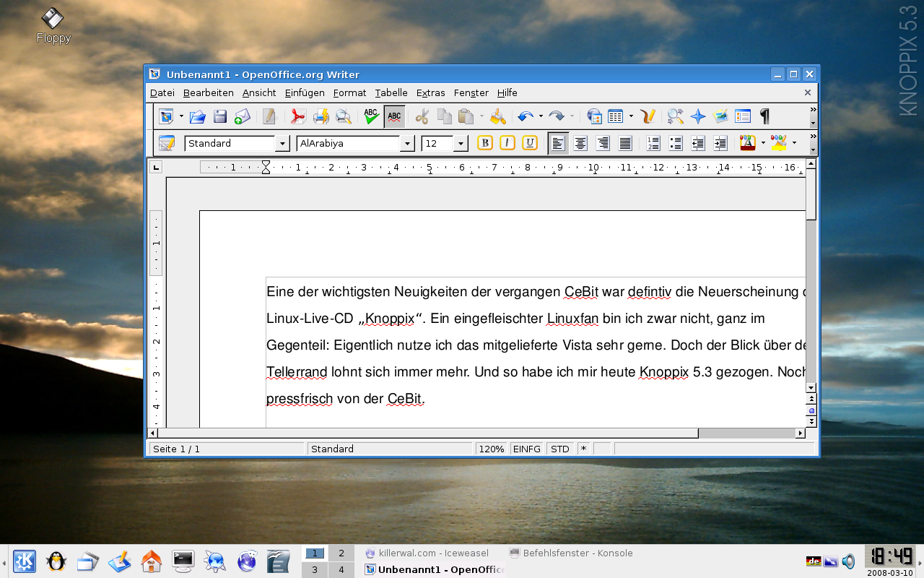Open the Einfügen menu
Screen dimensions: 924x578
[305, 92]
